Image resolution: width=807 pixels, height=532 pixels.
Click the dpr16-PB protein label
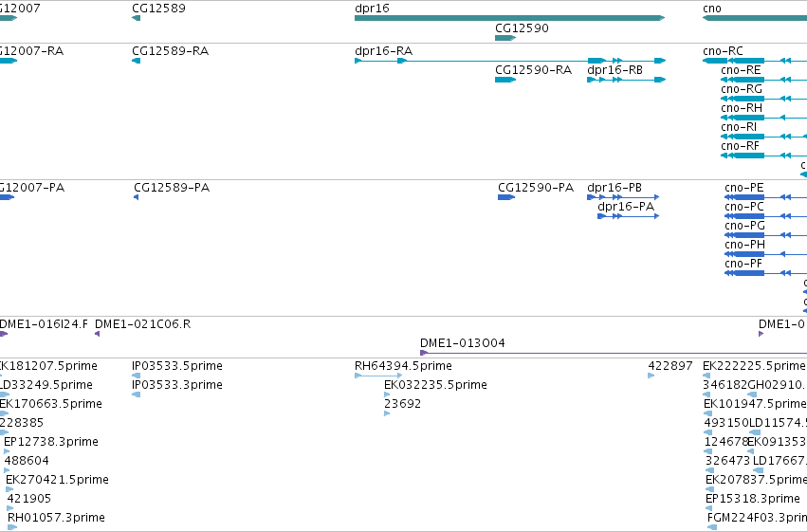click(x=614, y=188)
